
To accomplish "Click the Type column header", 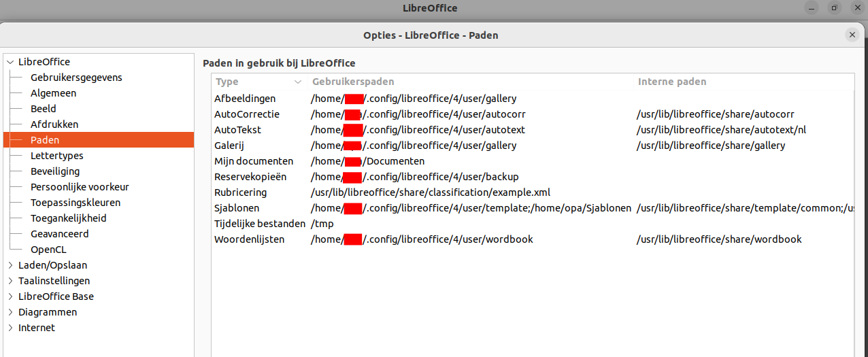I will (259, 82).
